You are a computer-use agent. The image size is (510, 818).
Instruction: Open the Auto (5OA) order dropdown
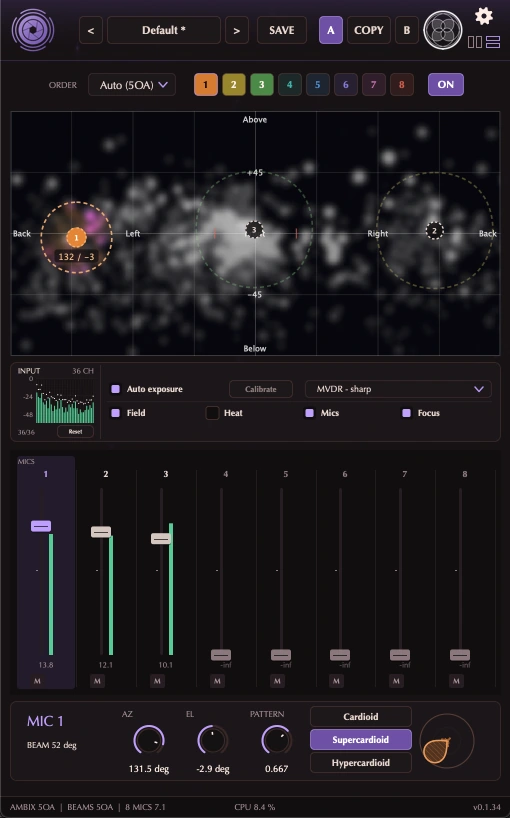click(132, 85)
